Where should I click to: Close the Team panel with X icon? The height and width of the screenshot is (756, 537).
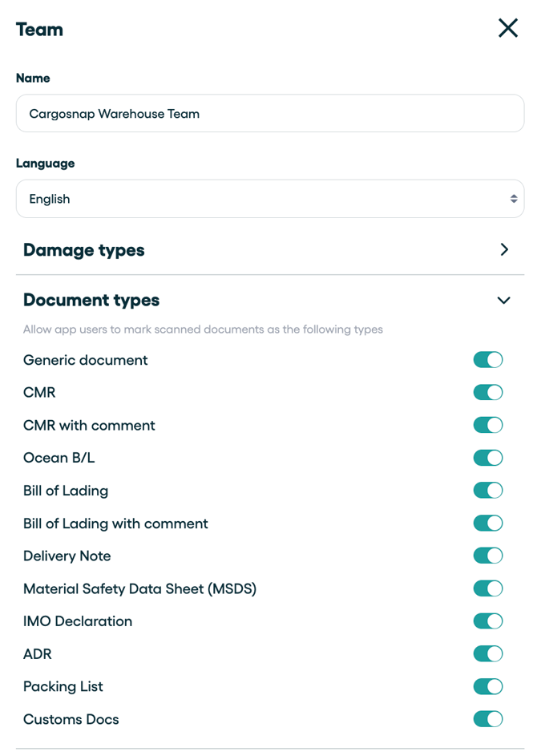coord(507,28)
